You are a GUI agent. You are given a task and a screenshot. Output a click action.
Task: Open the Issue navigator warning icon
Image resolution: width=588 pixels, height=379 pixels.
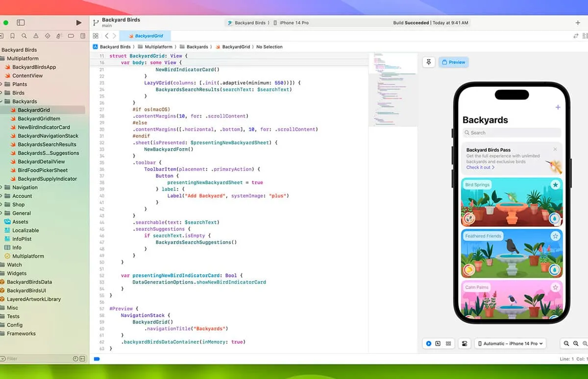coord(36,36)
